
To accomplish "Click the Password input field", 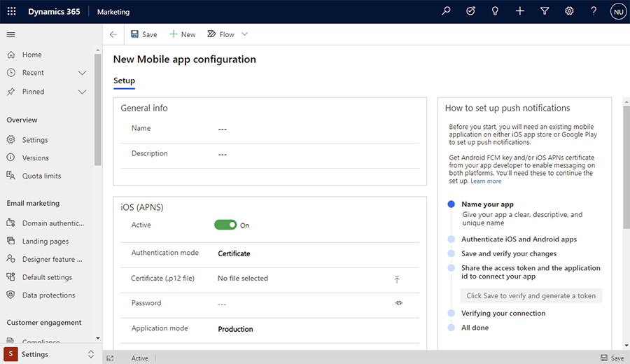I will (304, 304).
